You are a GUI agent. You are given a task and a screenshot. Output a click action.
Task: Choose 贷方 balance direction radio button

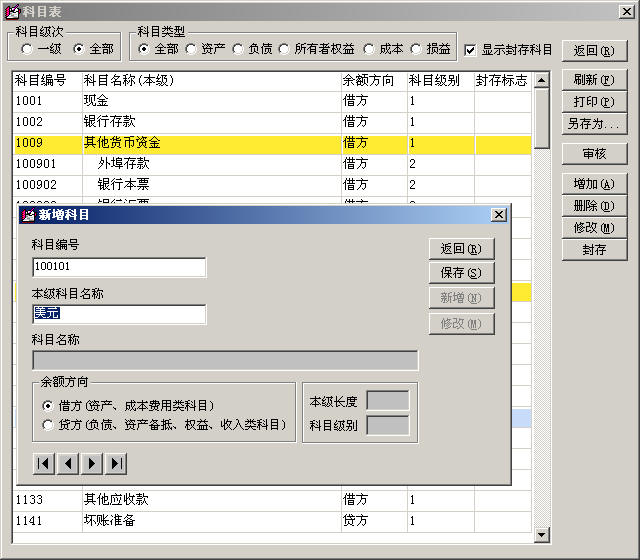pos(48,425)
